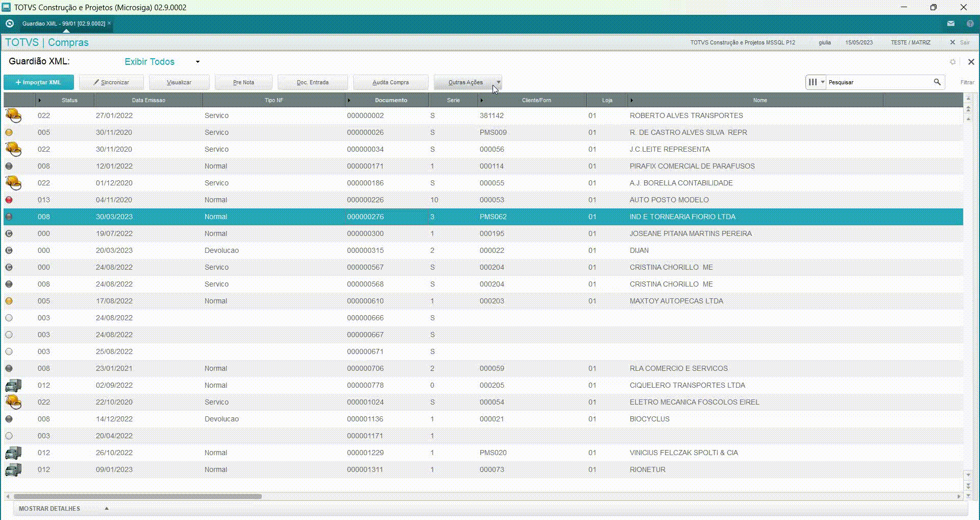Click the settings gear icon near Guardião XML
980x520 pixels.
(x=952, y=62)
